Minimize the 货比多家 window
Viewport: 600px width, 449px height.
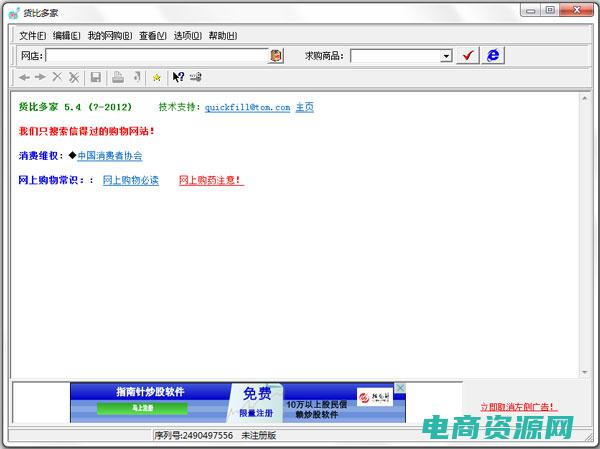(530, 10)
